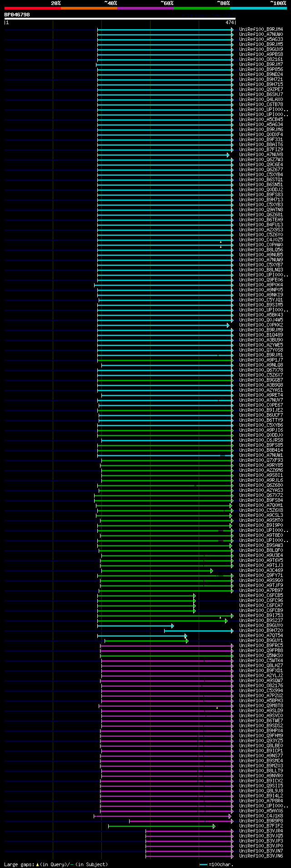The height and width of the screenshot is (868, 291).
Task: Click hit label UniRef100_C6JRS8
Action: (x=261, y=440)
